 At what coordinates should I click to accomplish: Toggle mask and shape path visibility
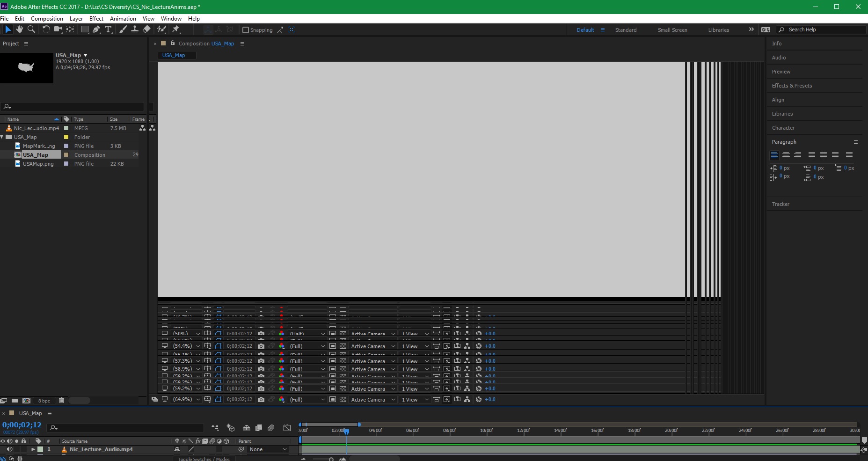tap(218, 399)
